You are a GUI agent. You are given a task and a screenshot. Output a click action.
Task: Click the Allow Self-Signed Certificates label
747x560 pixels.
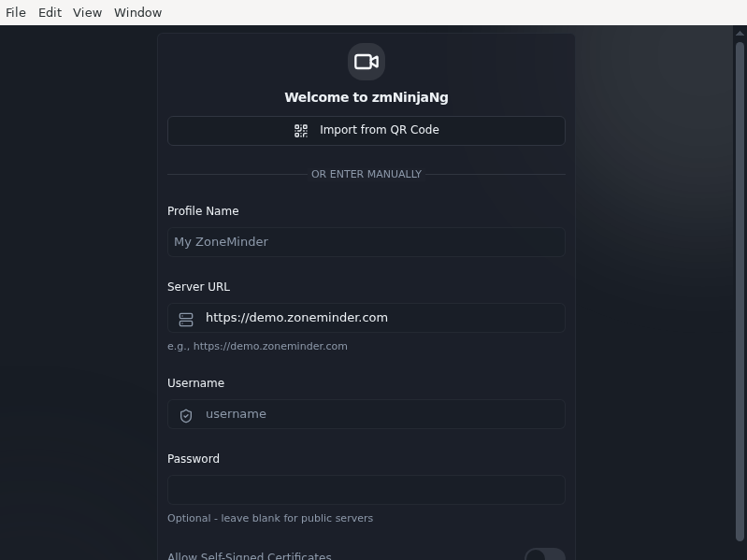[250, 555]
